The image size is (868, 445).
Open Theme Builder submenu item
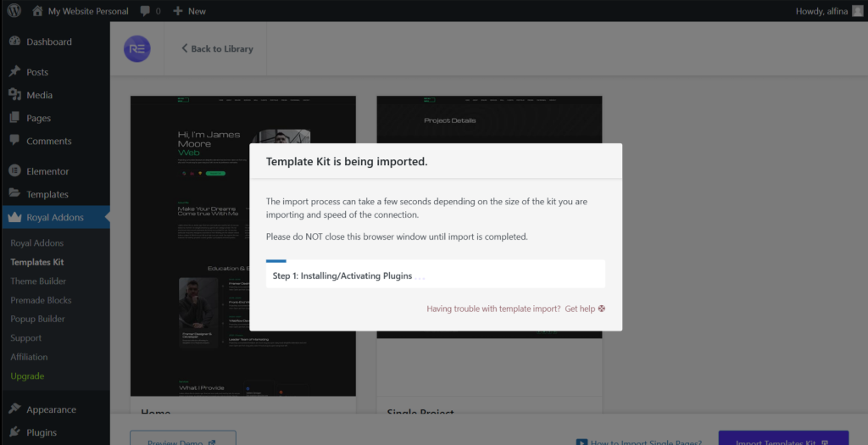point(38,281)
